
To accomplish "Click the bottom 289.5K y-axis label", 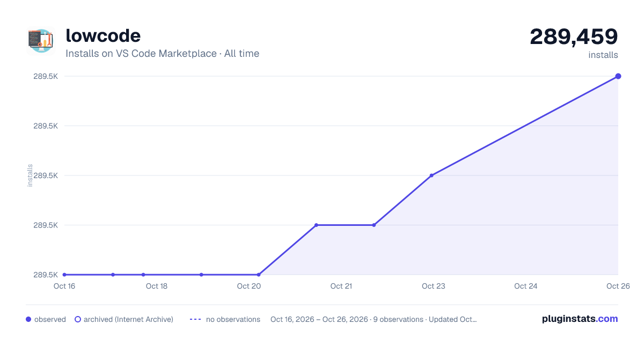I will (46, 275).
